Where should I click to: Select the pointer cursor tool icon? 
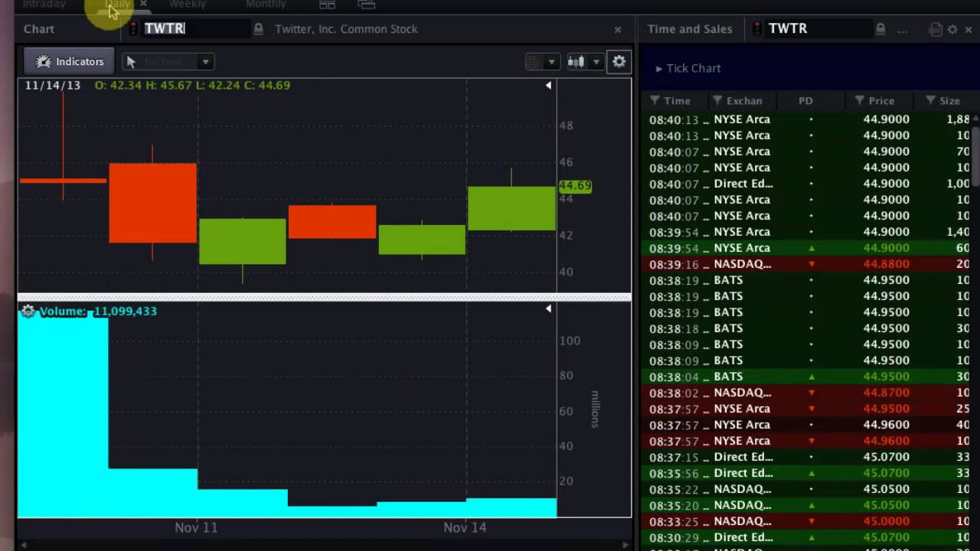point(131,62)
